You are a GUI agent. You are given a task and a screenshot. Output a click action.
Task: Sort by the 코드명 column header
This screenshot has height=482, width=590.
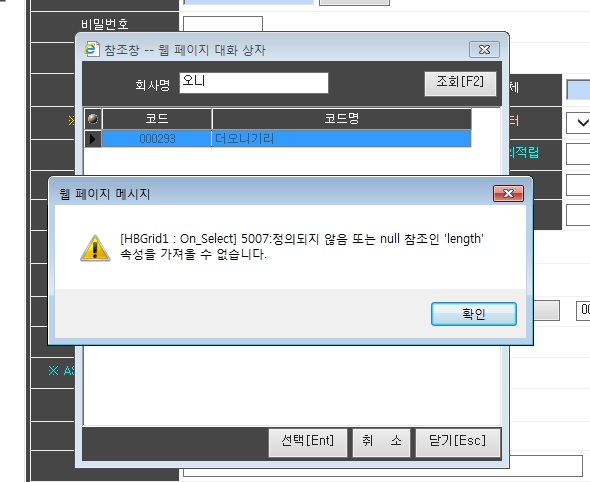pyautogui.click(x=342, y=119)
